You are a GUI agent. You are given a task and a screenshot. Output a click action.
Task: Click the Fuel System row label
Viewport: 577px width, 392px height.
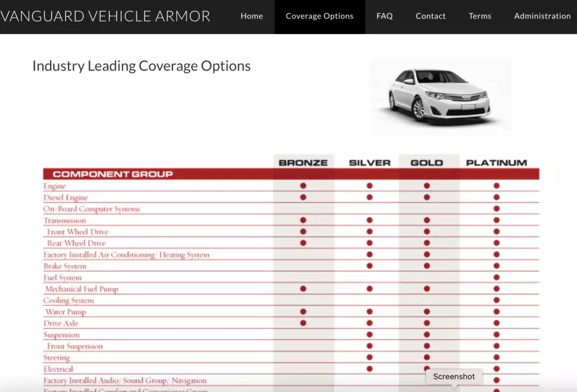(63, 277)
